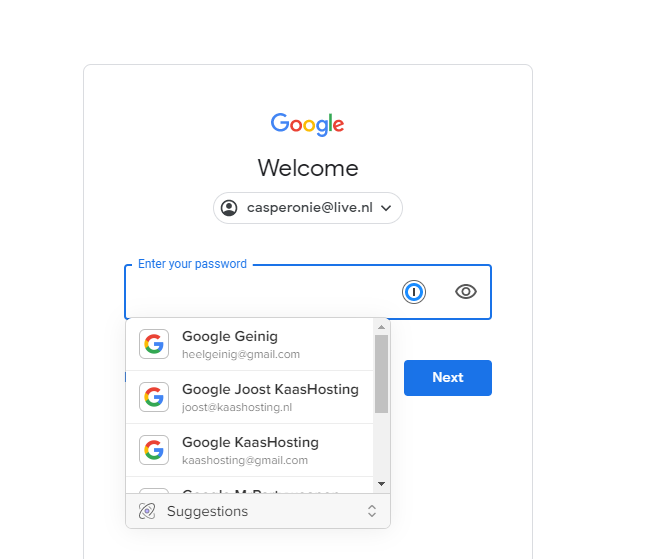
Task: Open the Suggestions up-down selector arrows
Action: (x=372, y=511)
